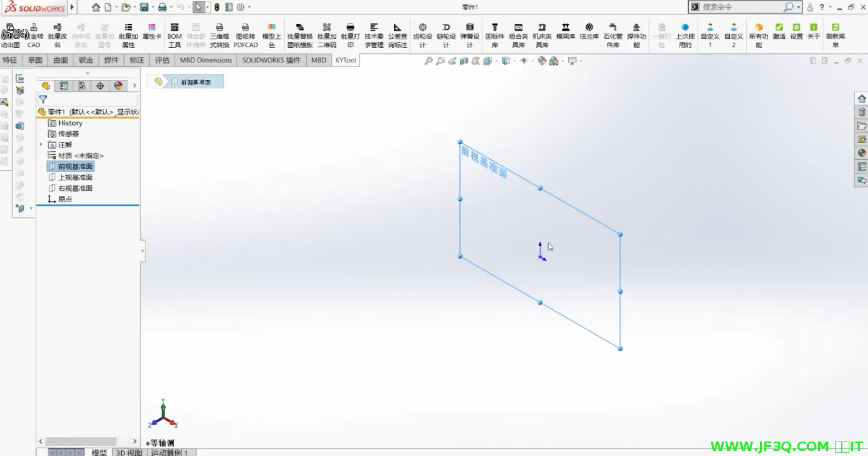Launch 齿轮设计 gear design tool

(x=423, y=35)
